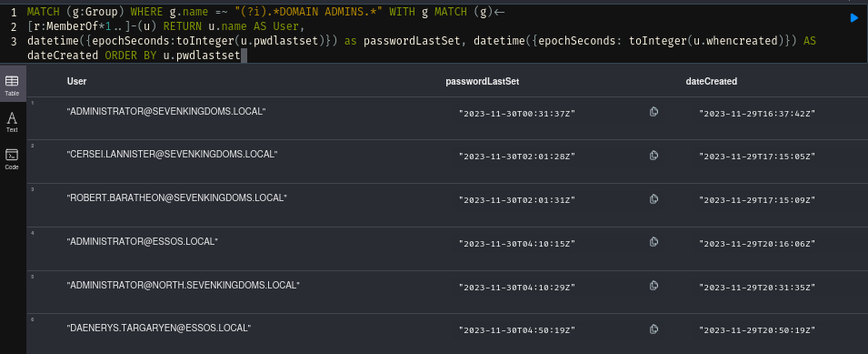Click inside the Cypher query editor
Screen dimensions: 868x354
[432, 34]
